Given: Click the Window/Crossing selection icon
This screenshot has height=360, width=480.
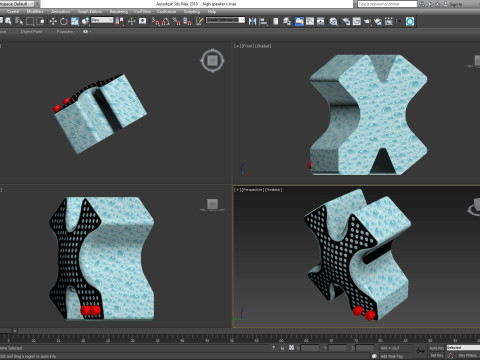Looking at the screenshot, I should tap(40, 22).
